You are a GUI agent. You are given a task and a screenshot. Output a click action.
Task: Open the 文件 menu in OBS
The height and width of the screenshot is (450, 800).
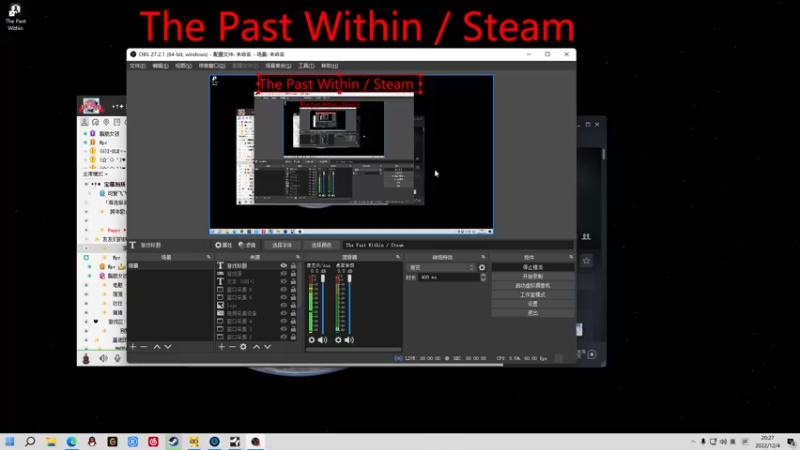click(x=137, y=66)
